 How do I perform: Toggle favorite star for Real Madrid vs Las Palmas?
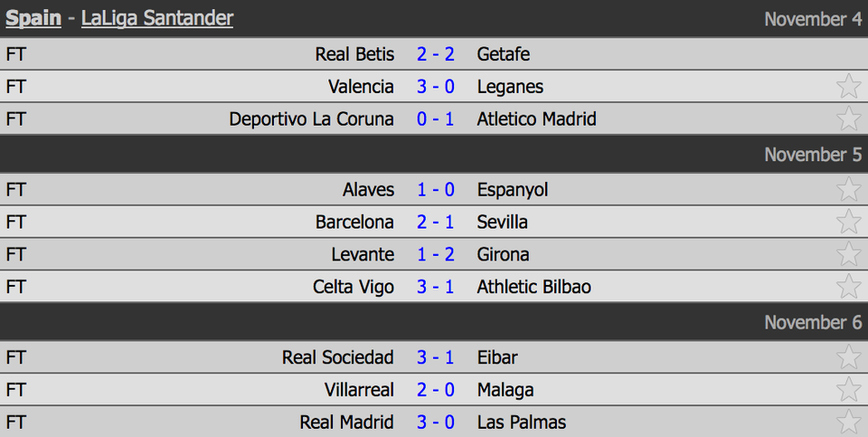pos(848,423)
